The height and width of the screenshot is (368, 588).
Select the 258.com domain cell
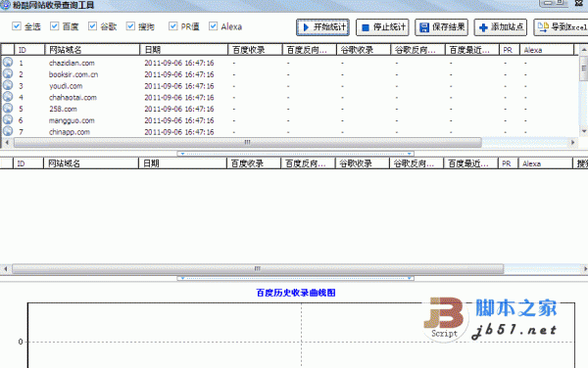click(x=63, y=109)
